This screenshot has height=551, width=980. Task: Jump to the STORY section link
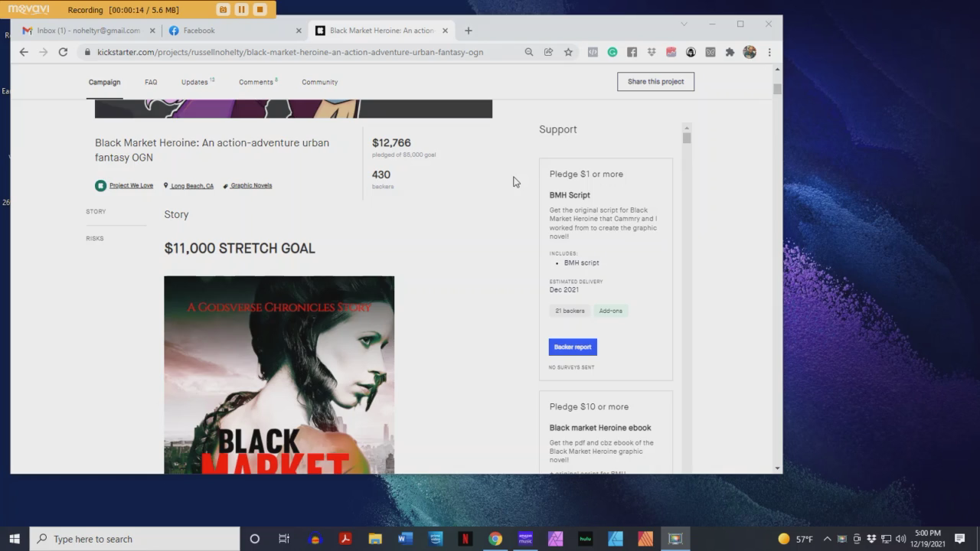96,211
